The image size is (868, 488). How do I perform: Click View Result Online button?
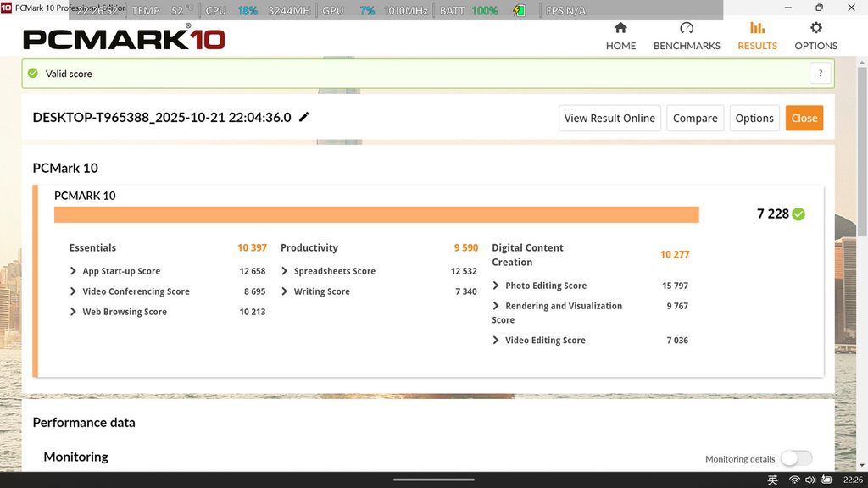[609, 119]
